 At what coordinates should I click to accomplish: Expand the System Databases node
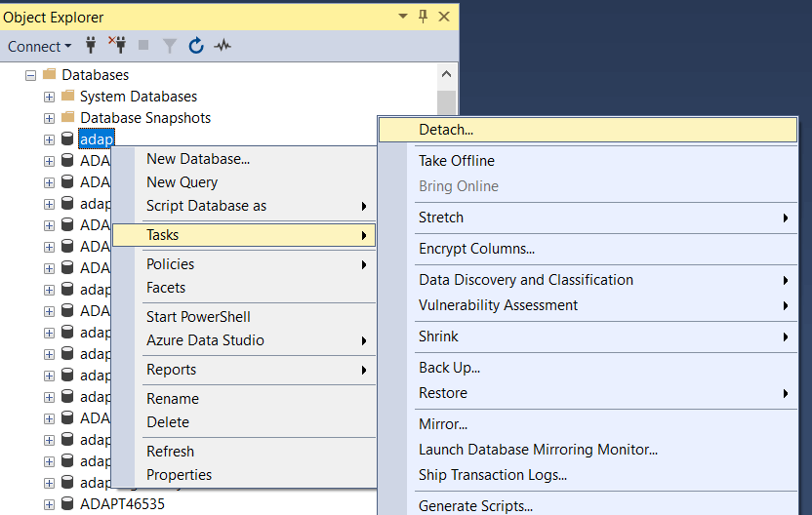(49, 97)
